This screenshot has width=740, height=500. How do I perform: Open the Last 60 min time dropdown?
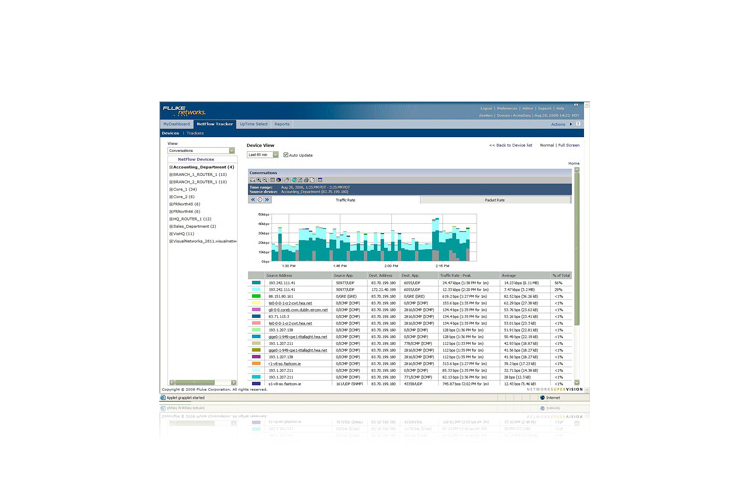pyautogui.click(x=276, y=155)
